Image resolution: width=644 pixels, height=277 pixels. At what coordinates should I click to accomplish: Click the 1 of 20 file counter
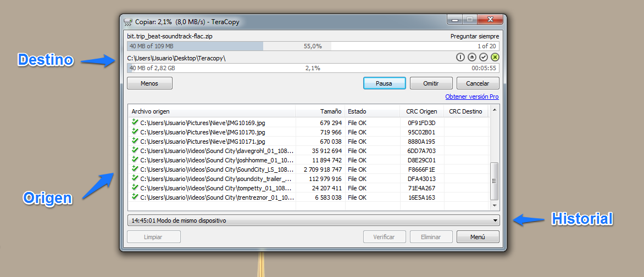487,46
